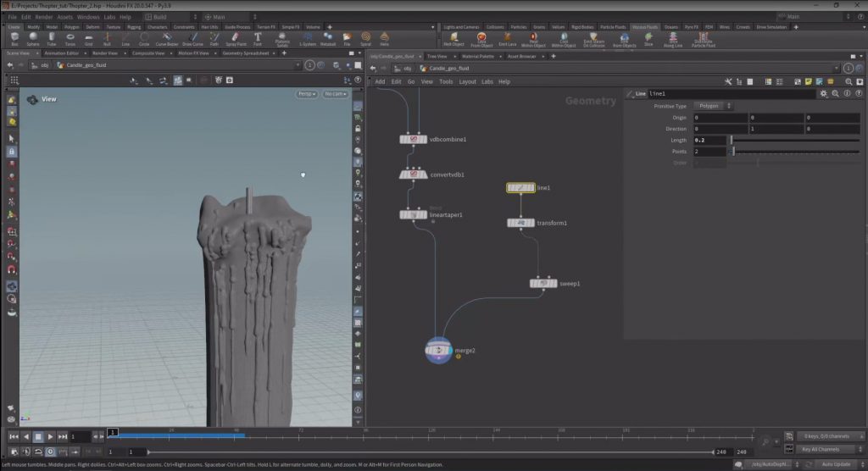This screenshot has height=471, width=868.
Task: Adjust the Length parameter slider
Action: pos(795,140)
